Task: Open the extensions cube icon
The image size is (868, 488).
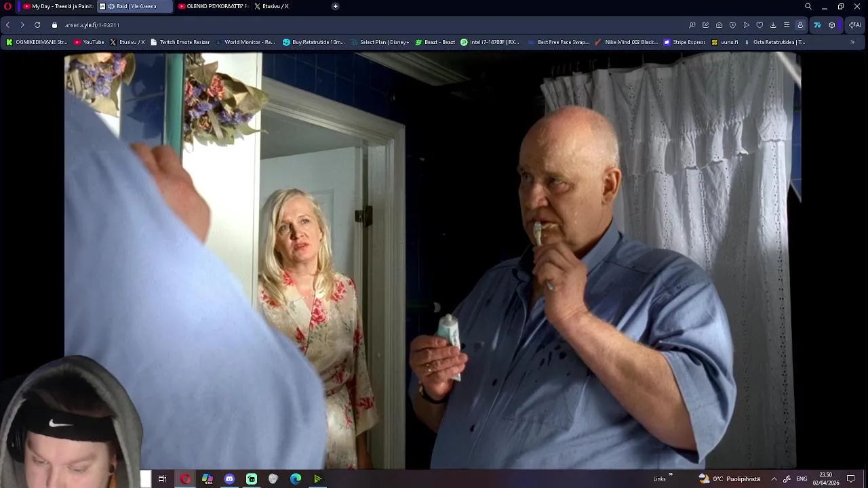Action: pyautogui.click(x=832, y=25)
